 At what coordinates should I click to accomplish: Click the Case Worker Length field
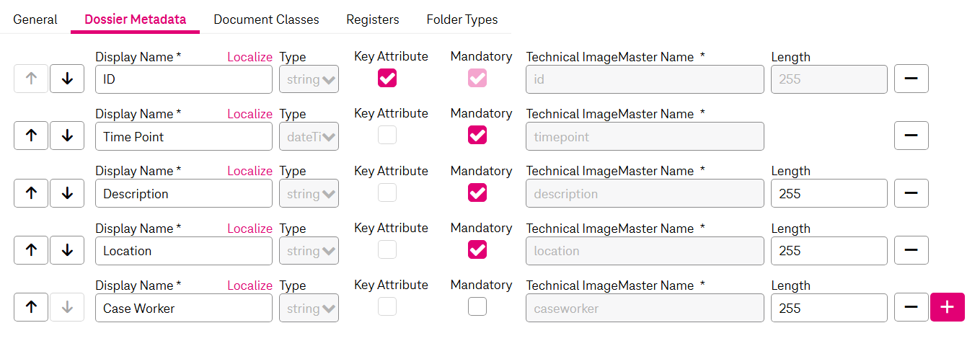(829, 308)
